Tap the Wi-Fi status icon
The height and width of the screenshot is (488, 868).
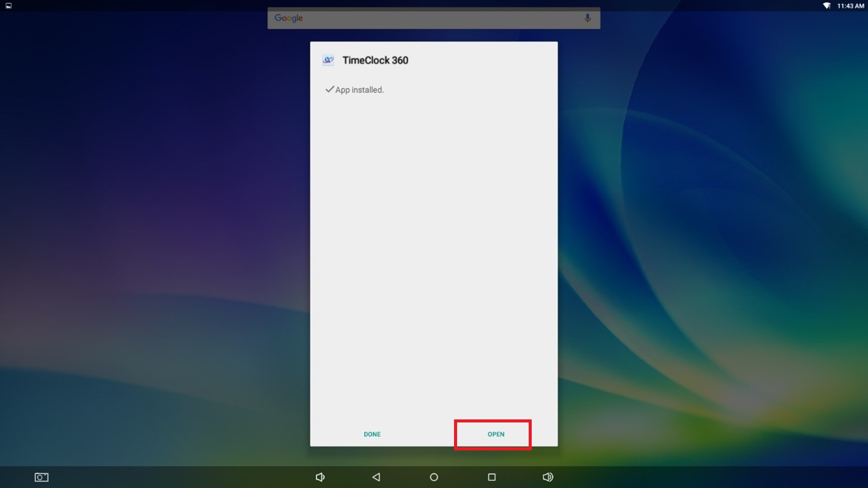827,5
